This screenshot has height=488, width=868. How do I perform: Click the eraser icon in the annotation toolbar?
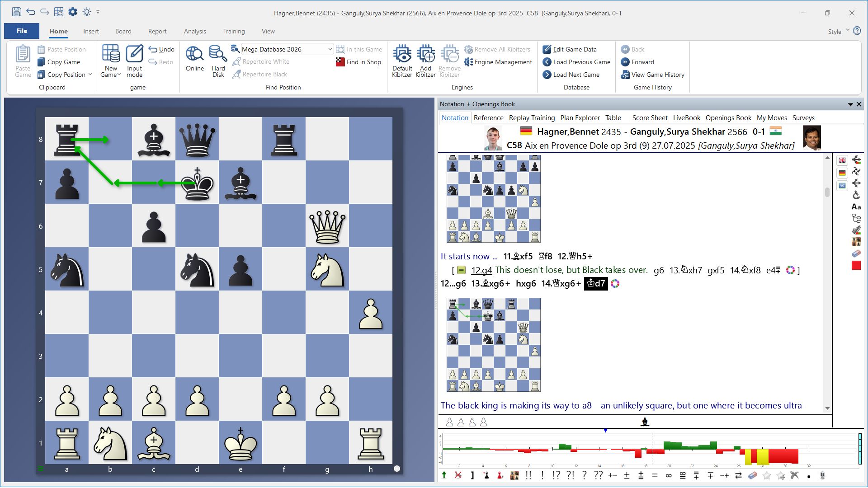[x=752, y=475]
